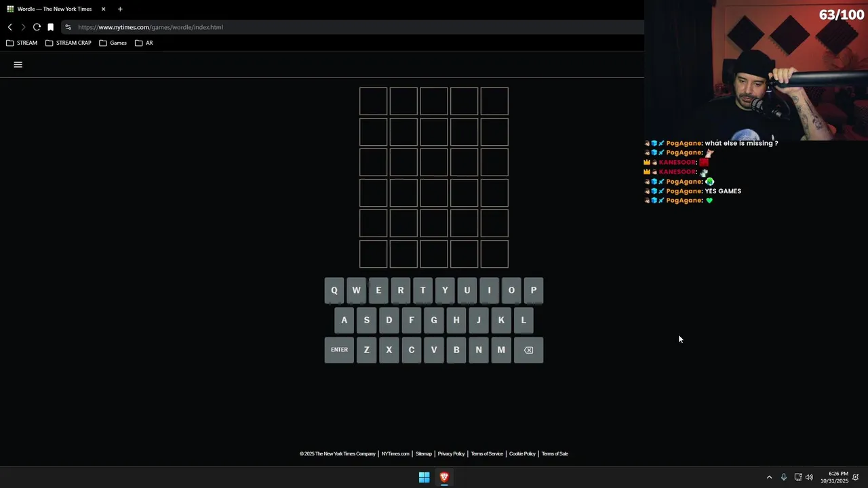Click the backspace delete key icon
The height and width of the screenshot is (488, 868).
tap(528, 350)
